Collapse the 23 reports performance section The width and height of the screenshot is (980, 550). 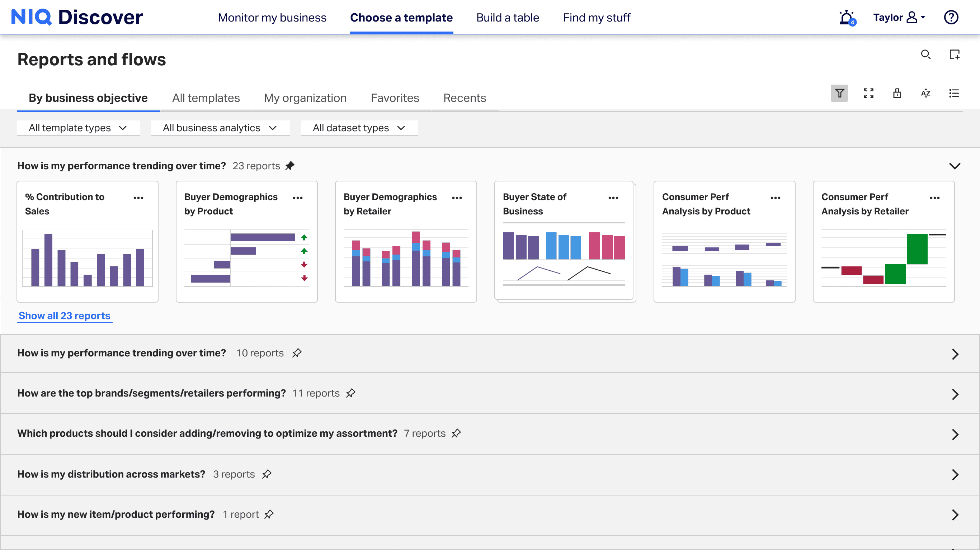955,166
